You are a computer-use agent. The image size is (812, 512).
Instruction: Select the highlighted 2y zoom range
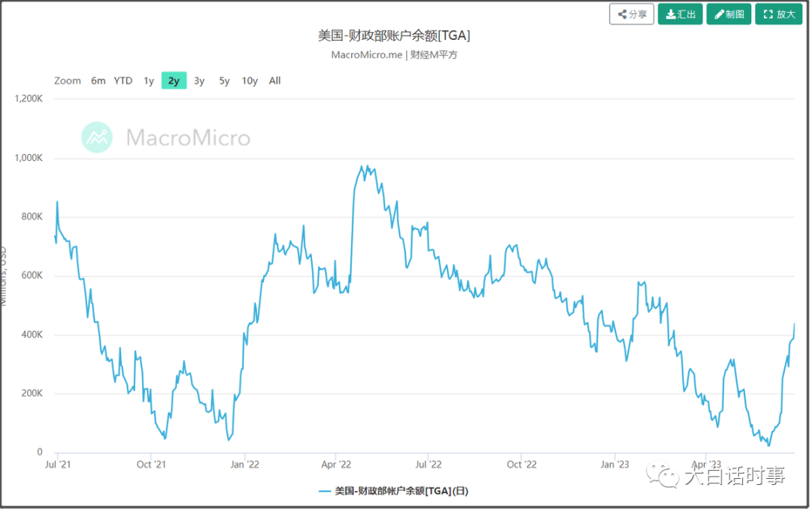pos(174,80)
